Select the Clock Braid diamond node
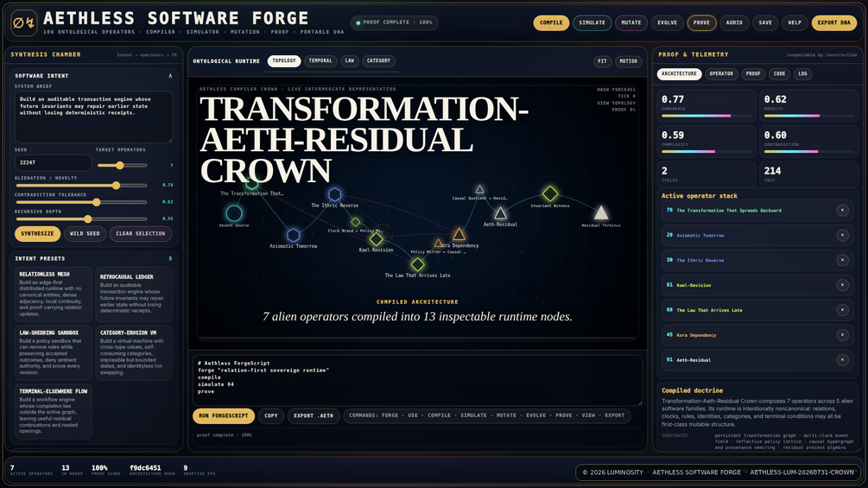The image size is (868, 488). (355, 223)
